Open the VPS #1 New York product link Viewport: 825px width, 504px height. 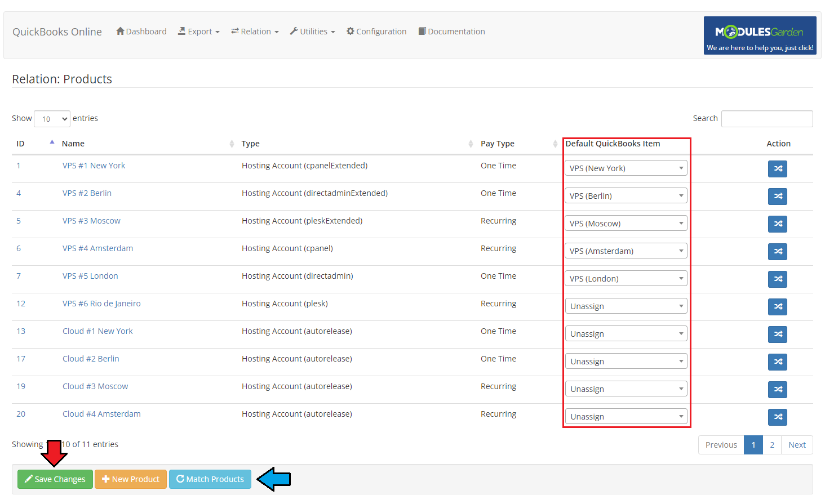(x=94, y=166)
